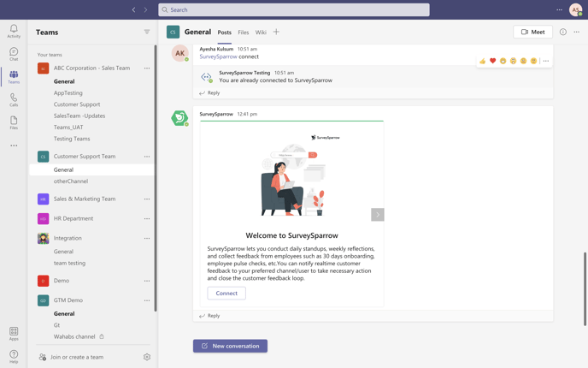Open the Calls section
This screenshot has width=588, height=368.
pos(14,99)
